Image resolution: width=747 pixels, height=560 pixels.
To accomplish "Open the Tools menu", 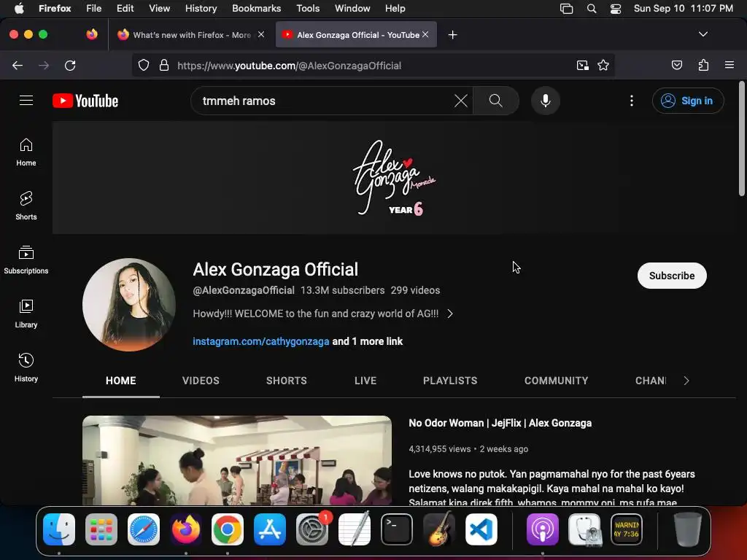I will pos(308,9).
